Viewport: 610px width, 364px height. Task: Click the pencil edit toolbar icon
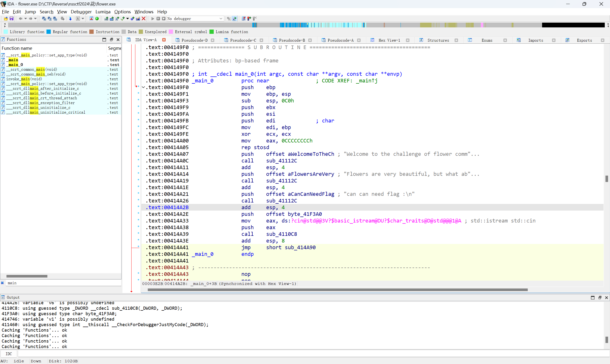[138, 19]
